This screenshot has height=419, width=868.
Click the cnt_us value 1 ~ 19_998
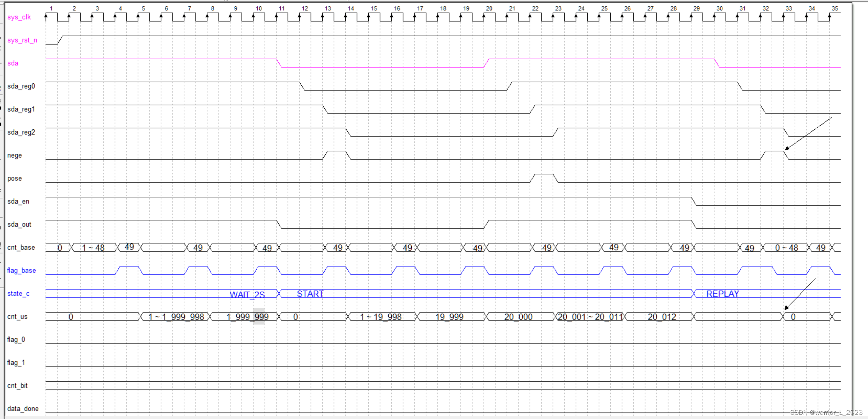(381, 317)
